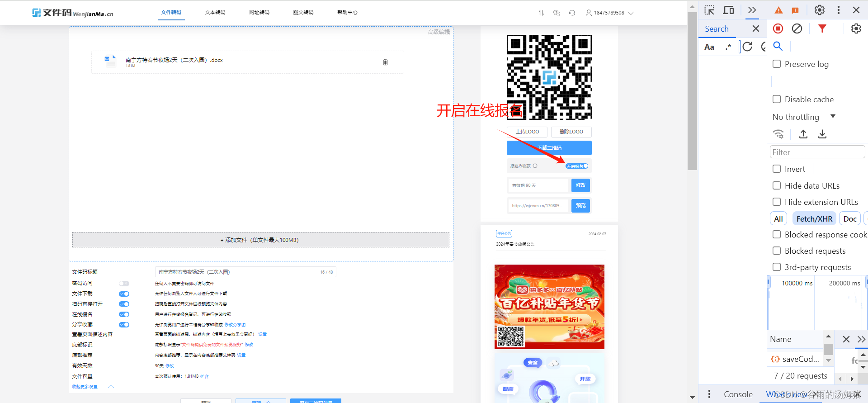
Task: Open the WeChat icon in the page header
Action: point(557,13)
